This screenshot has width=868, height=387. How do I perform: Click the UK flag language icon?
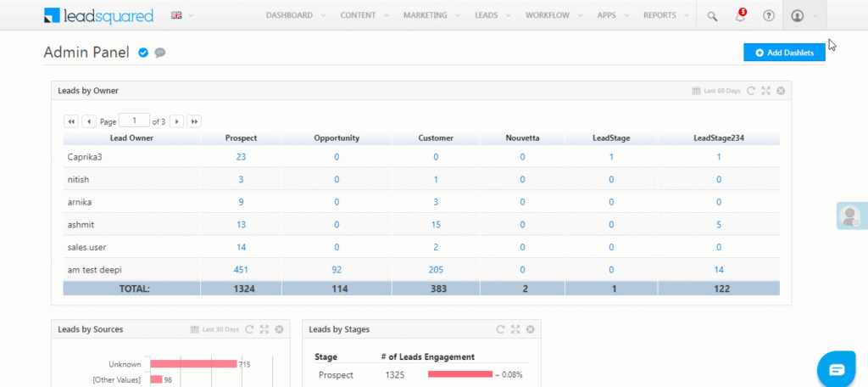point(176,15)
